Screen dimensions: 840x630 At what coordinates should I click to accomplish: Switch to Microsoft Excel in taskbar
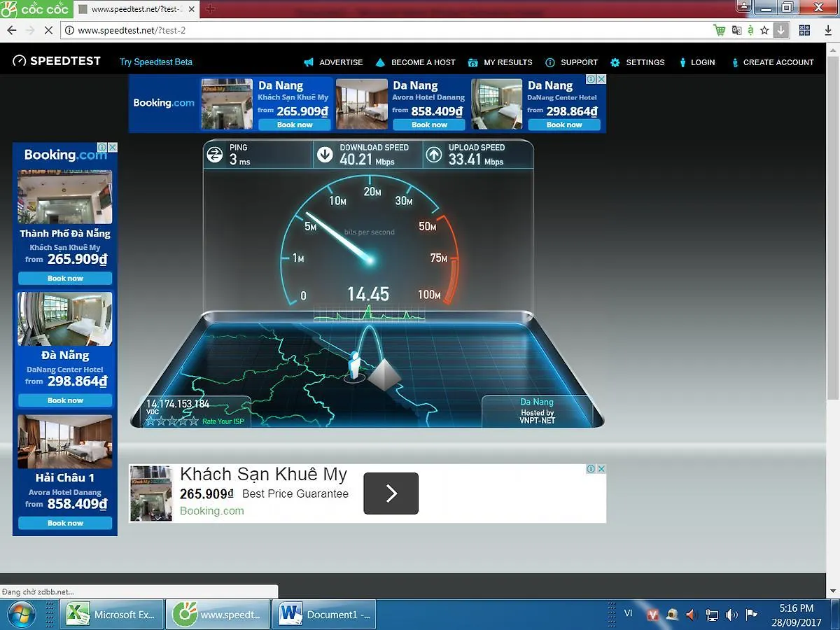point(112,615)
